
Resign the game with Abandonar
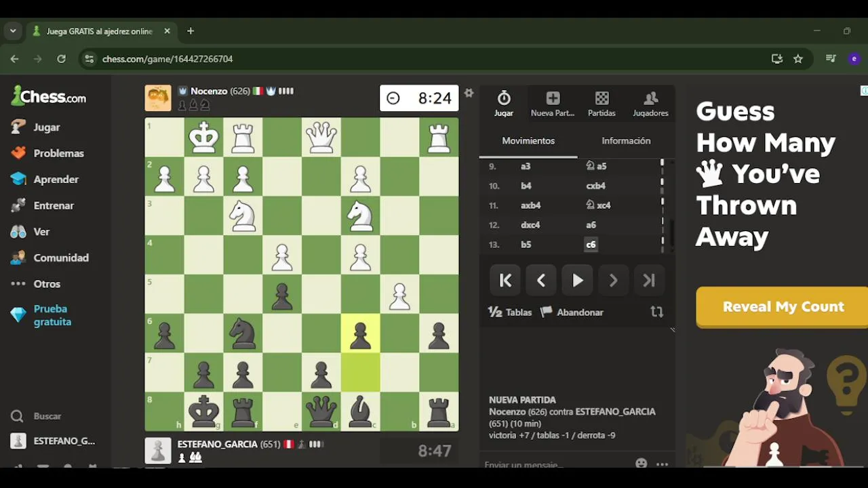pos(572,312)
